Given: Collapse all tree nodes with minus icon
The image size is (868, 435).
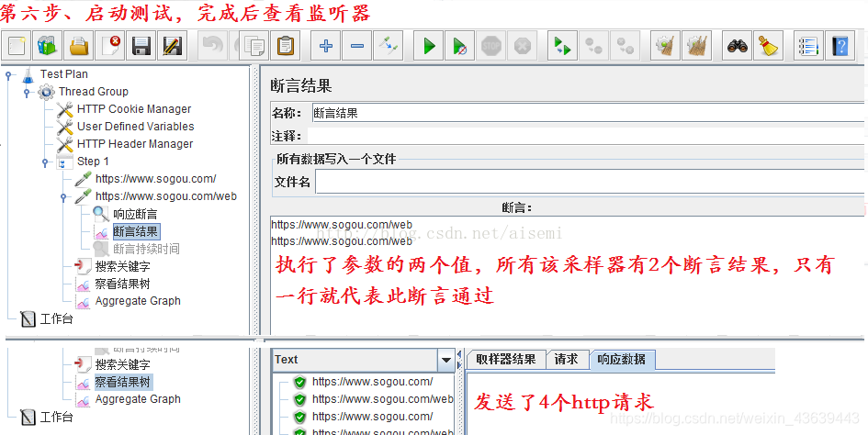Looking at the screenshot, I should [357, 46].
